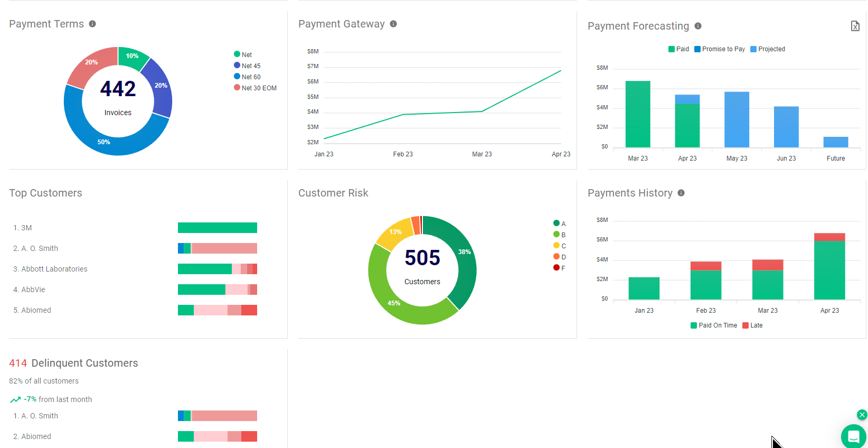Open the chat widget bubble
Viewport: 868px width, 448px height.
click(x=853, y=436)
